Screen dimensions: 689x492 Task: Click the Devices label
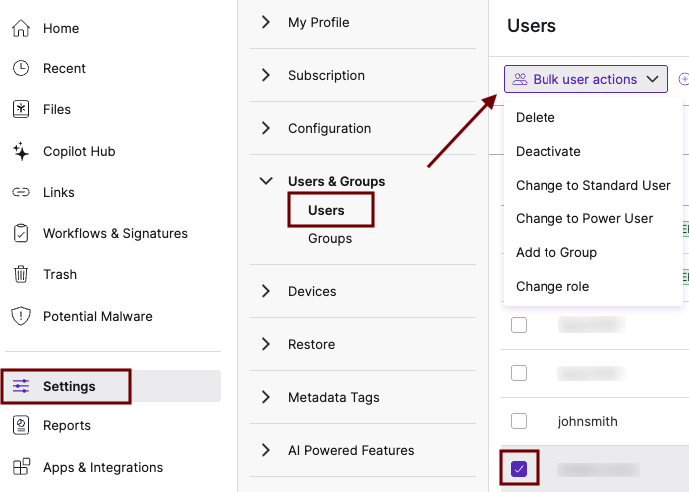[312, 291]
